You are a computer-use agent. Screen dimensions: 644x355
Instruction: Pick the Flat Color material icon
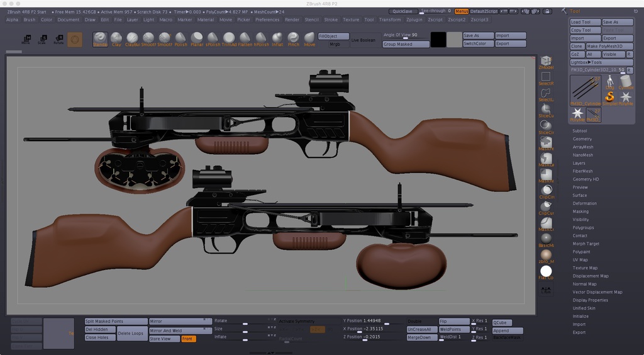point(546,273)
